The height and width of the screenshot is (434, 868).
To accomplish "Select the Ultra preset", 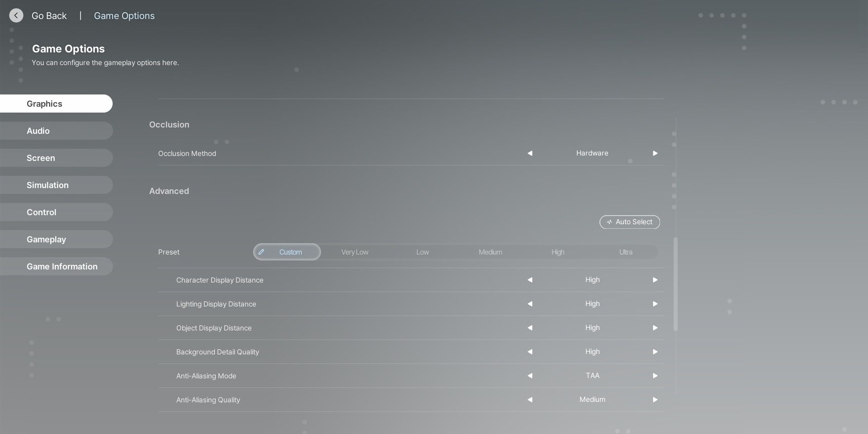I will (x=626, y=252).
